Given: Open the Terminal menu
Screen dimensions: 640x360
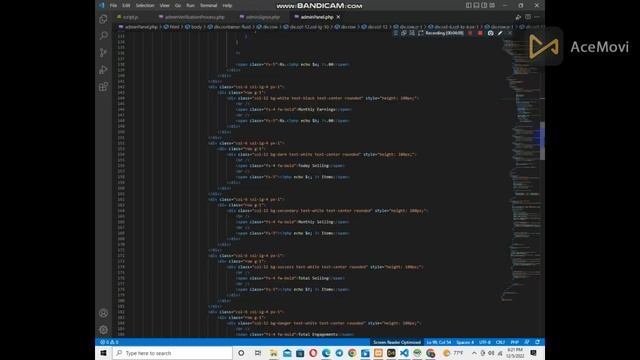Looking at the screenshot, I should click(x=209, y=6).
